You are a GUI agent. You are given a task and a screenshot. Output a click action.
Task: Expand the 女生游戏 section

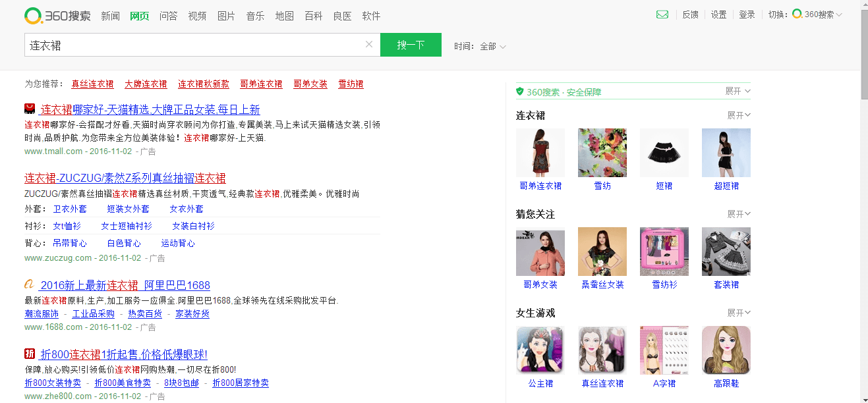click(739, 313)
